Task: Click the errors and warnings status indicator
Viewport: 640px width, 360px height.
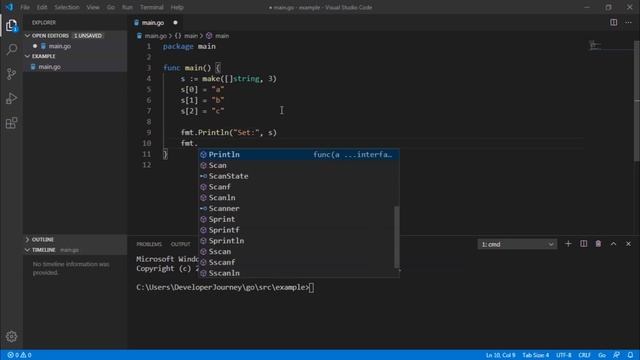Action: (x=20, y=355)
